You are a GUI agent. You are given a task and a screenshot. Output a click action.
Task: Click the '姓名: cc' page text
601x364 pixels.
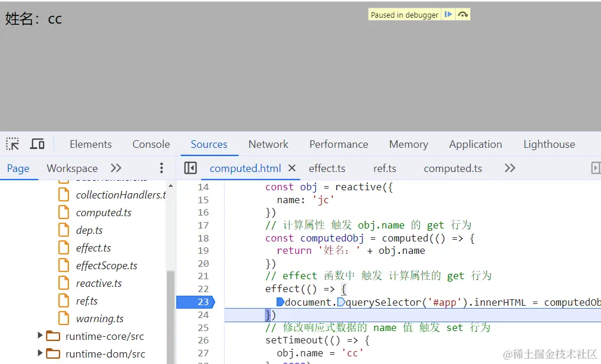pos(34,18)
